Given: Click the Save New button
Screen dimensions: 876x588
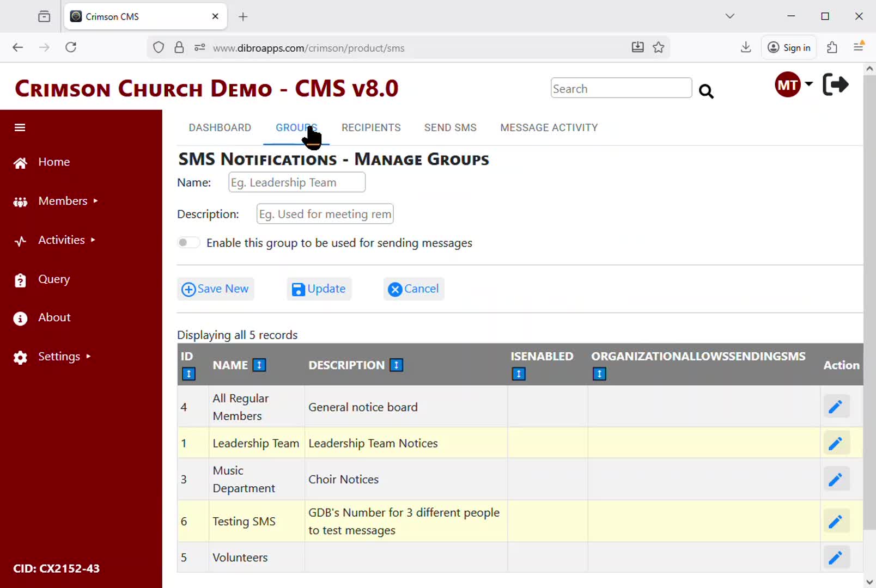Looking at the screenshot, I should click(x=216, y=289).
